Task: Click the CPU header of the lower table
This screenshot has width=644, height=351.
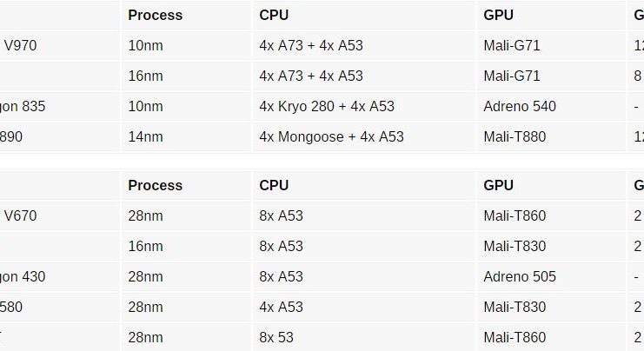Action: pos(274,185)
